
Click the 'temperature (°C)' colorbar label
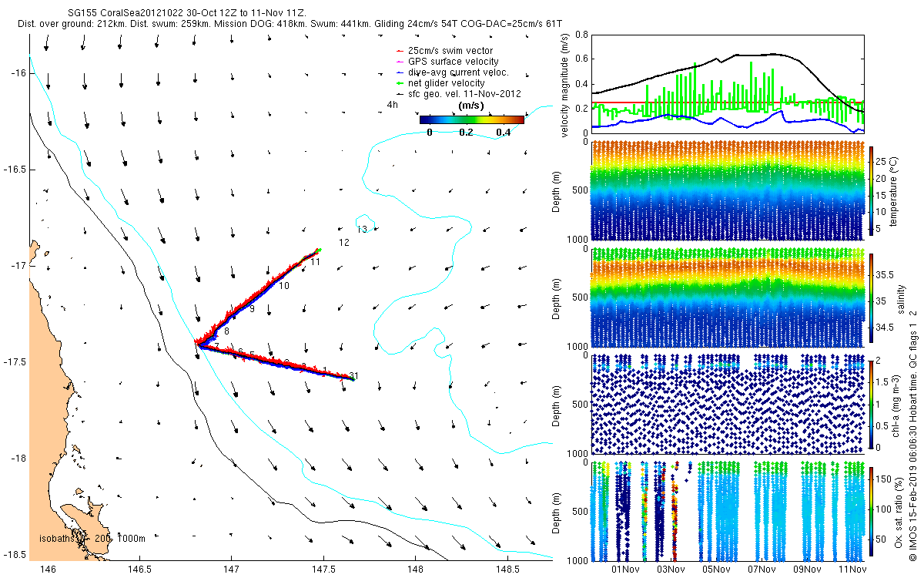[x=893, y=192]
